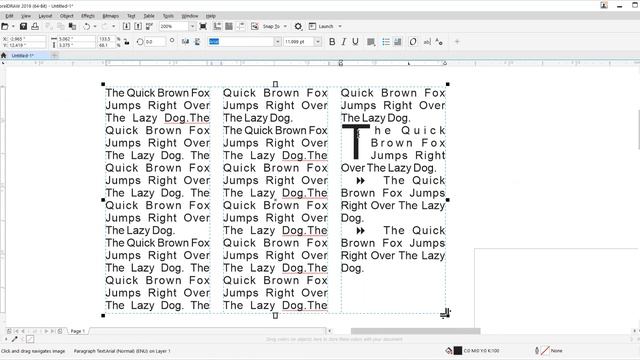Open the Window menu
640x360 pixels.
(x=190, y=16)
